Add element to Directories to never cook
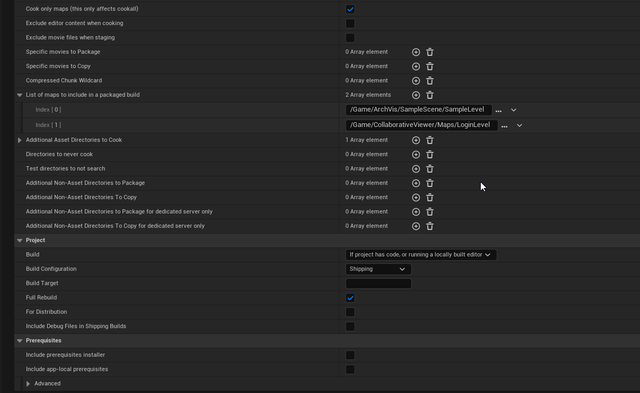The image size is (640, 393). (x=416, y=154)
